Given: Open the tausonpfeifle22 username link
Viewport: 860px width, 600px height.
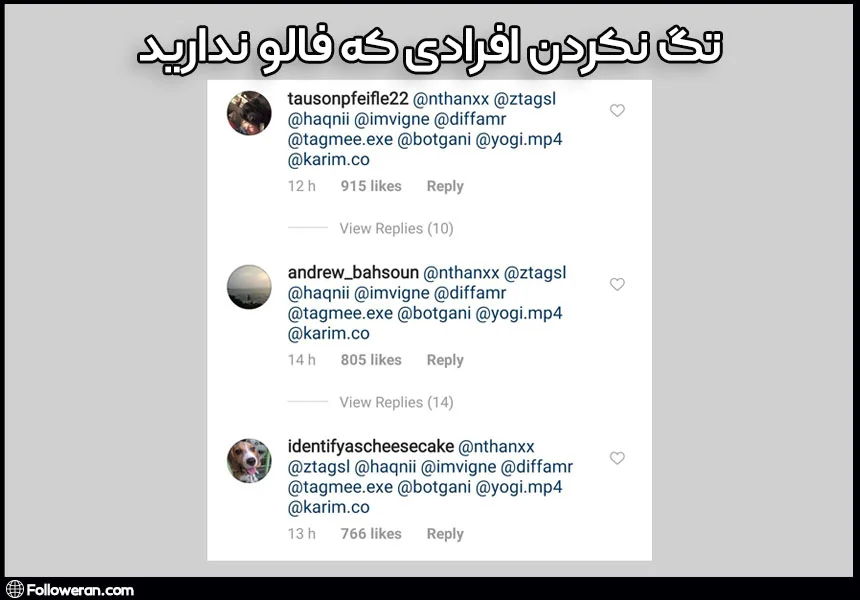Looking at the screenshot, I should click(348, 99).
